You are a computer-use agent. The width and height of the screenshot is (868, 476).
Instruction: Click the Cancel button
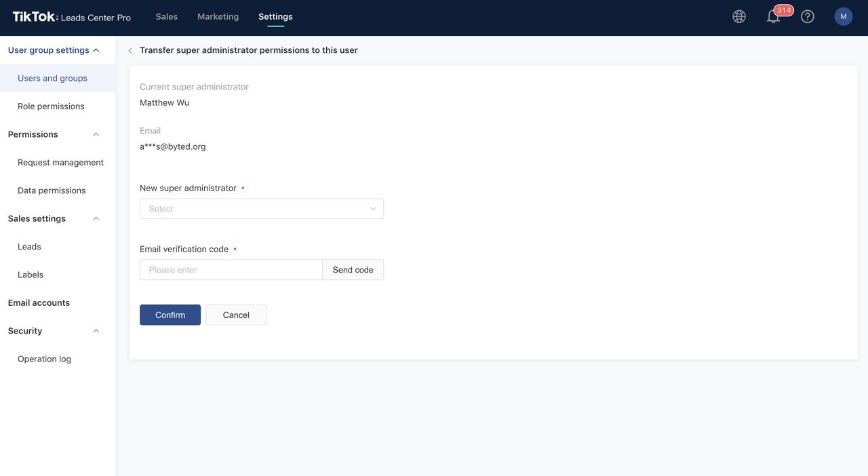pyautogui.click(x=235, y=315)
